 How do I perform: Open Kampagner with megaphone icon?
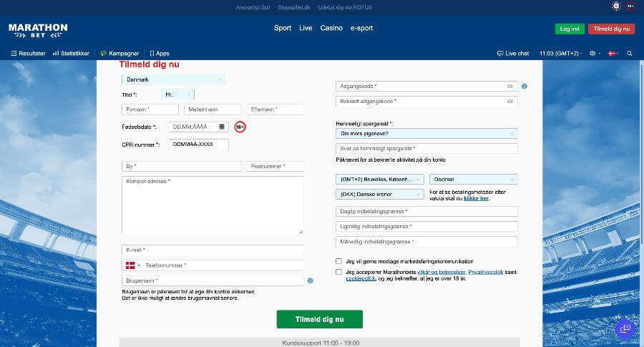pos(119,54)
